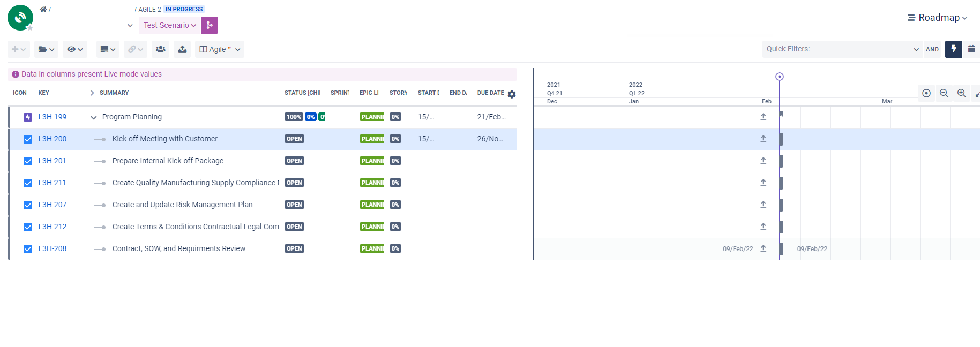Screen dimensions: 980x347
Task: Click the favorite star on the program logo
Action: click(x=30, y=28)
